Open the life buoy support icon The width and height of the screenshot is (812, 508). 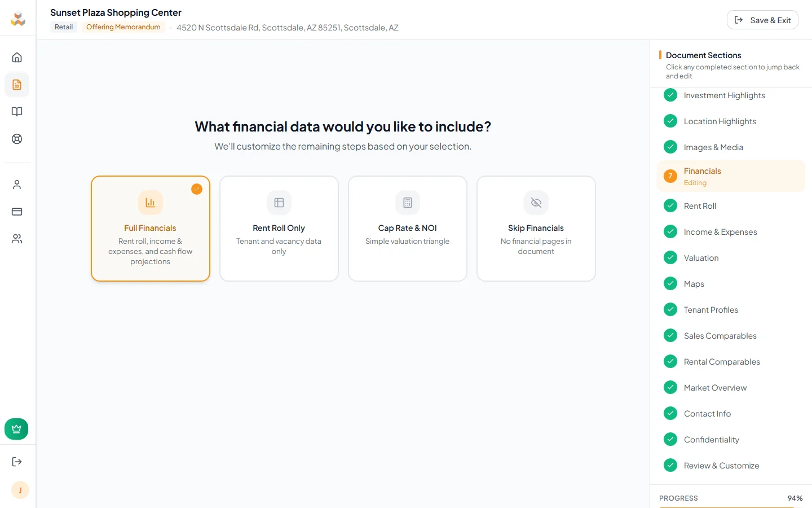click(17, 139)
